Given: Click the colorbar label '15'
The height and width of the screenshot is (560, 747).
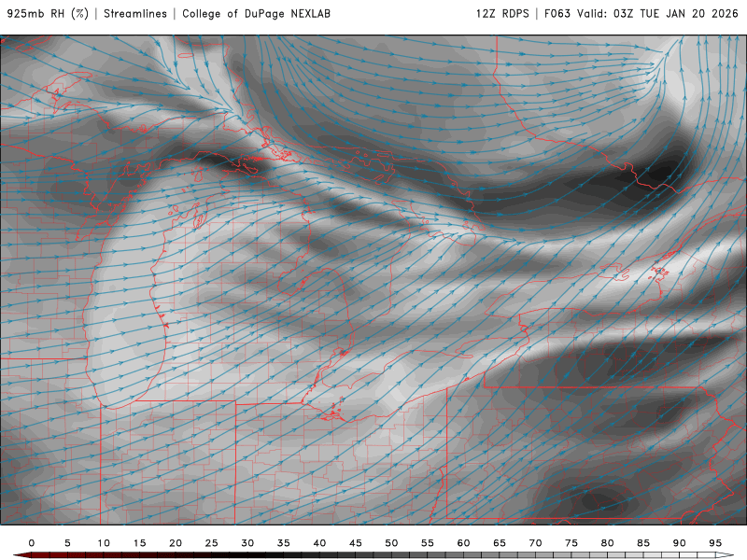Looking at the screenshot, I should (x=139, y=543).
